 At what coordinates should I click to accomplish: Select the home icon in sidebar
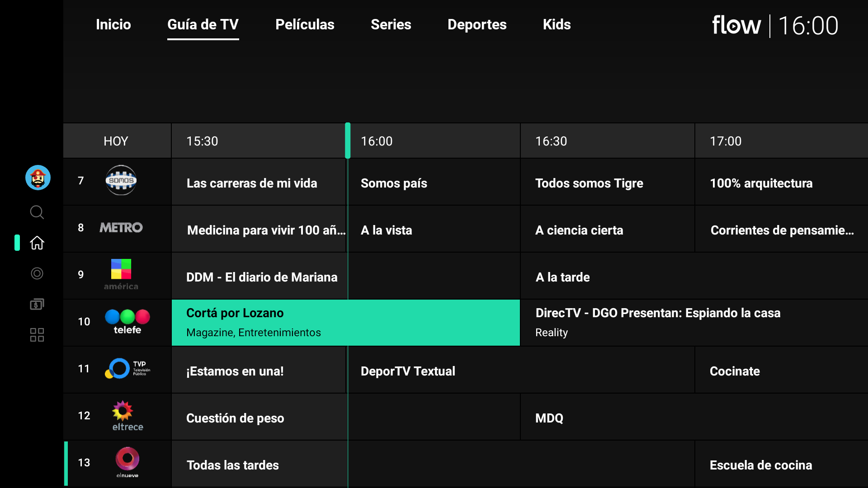(37, 243)
